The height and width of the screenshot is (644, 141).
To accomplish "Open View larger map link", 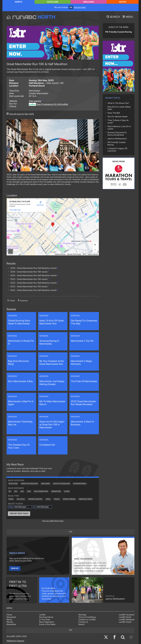I will [x=15, y=210].
